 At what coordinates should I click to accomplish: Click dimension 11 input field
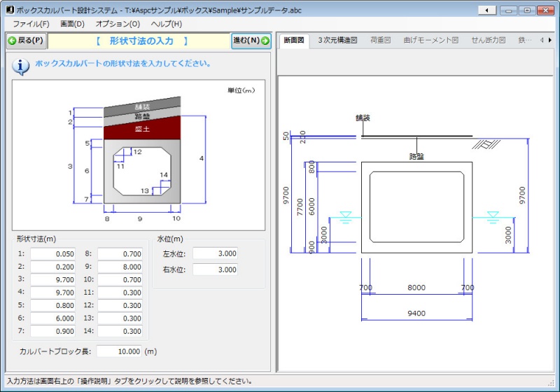pos(120,293)
